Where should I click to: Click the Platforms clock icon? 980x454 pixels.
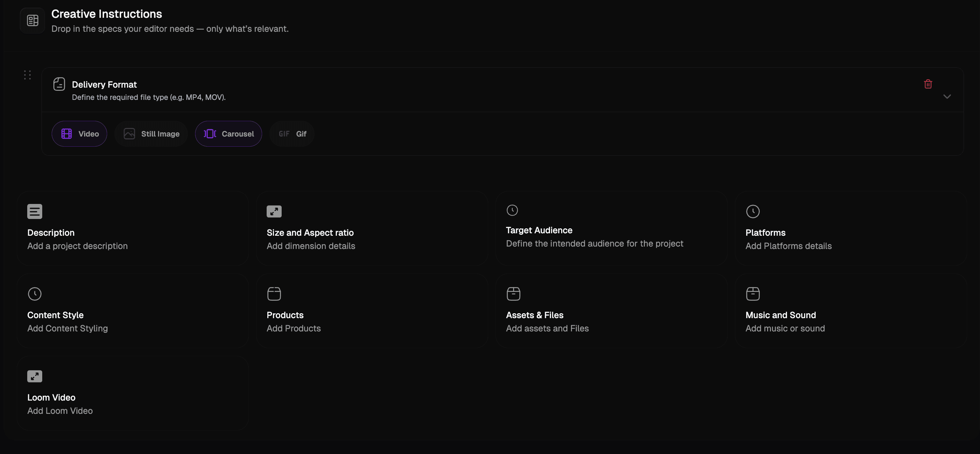pyautogui.click(x=752, y=212)
